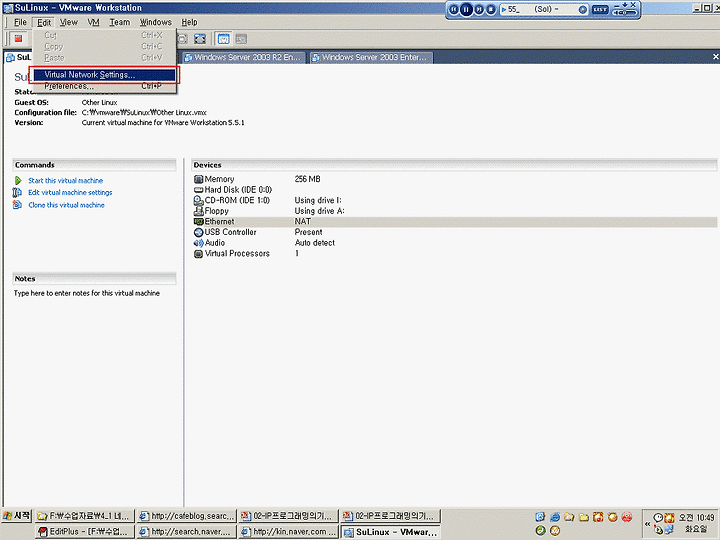The image size is (720, 540).
Task: Select the USB Controller device icon
Action: click(x=198, y=232)
